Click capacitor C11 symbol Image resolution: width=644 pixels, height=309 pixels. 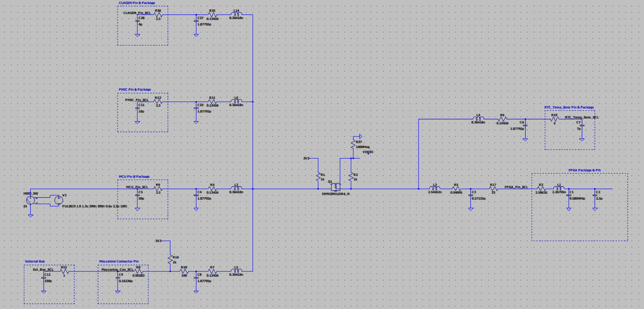(137, 108)
